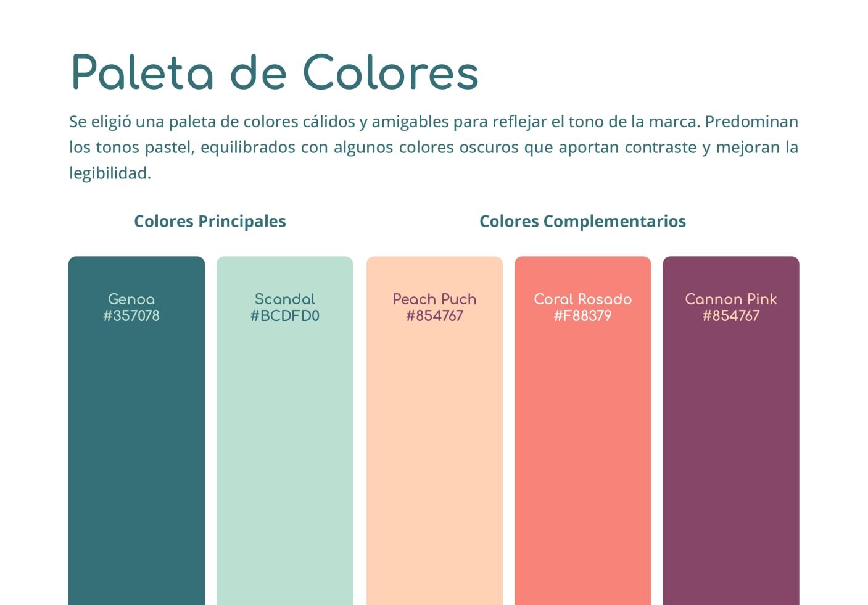868x605 pixels.
Task: Click the Coral Rosado name label
Action: pos(583,299)
